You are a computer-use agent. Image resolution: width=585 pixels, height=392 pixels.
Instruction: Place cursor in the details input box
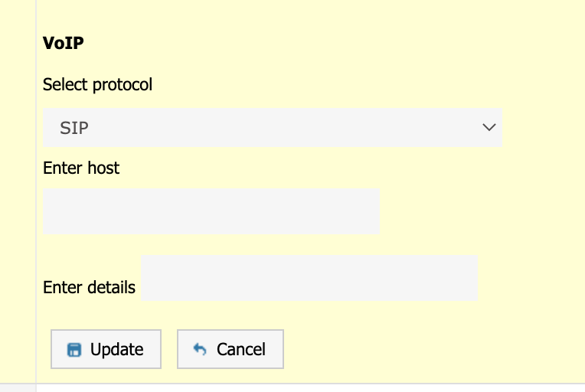click(x=309, y=279)
